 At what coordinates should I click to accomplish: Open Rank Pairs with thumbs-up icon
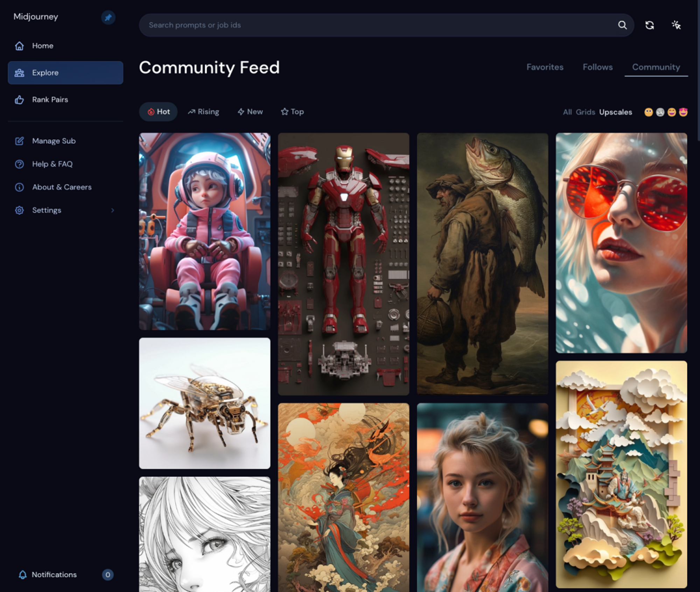click(x=50, y=100)
